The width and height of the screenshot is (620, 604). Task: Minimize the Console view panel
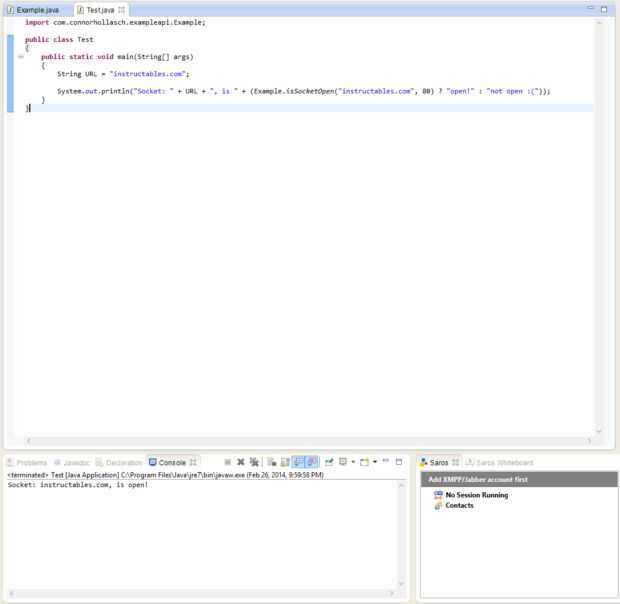coord(386,461)
